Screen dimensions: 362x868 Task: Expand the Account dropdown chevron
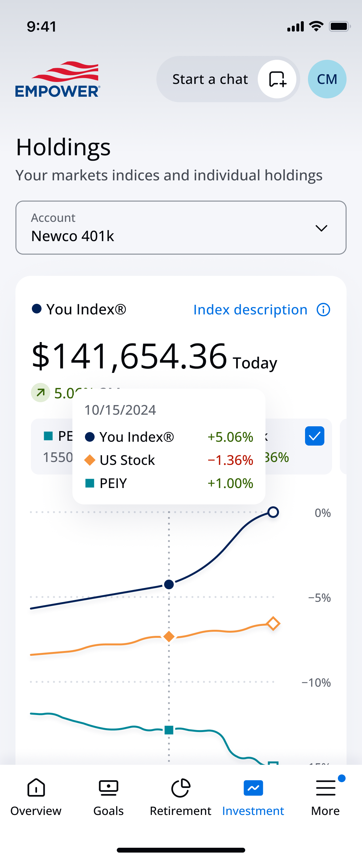(321, 228)
